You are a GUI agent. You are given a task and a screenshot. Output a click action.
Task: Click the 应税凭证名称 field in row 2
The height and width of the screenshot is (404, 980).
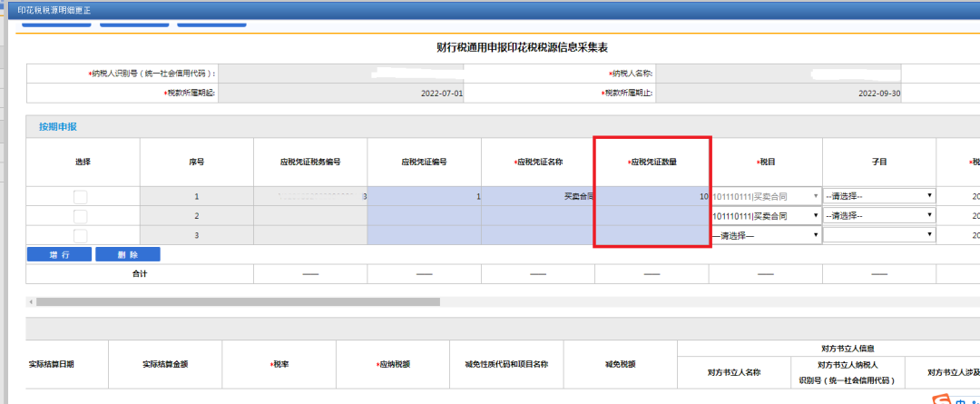click(x=538, y=216)
